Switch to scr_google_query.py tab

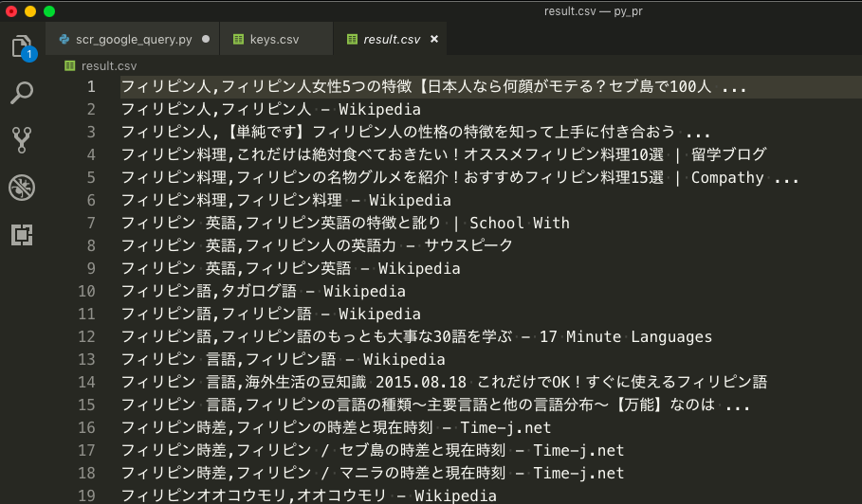point(134,40)
